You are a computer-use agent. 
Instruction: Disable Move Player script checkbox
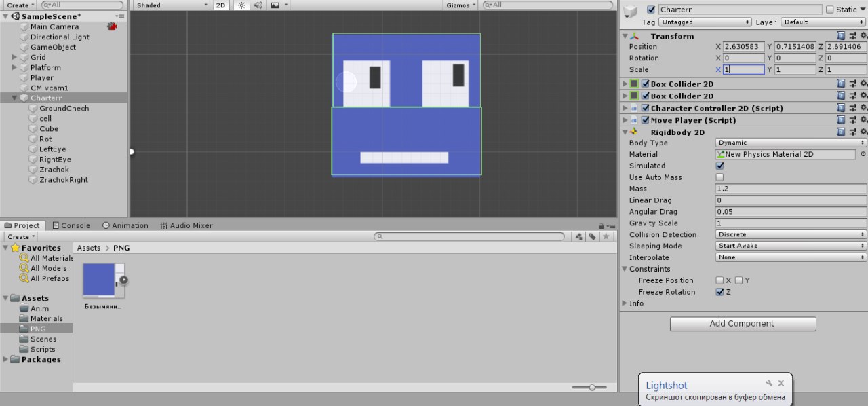[x=646, y=121]
